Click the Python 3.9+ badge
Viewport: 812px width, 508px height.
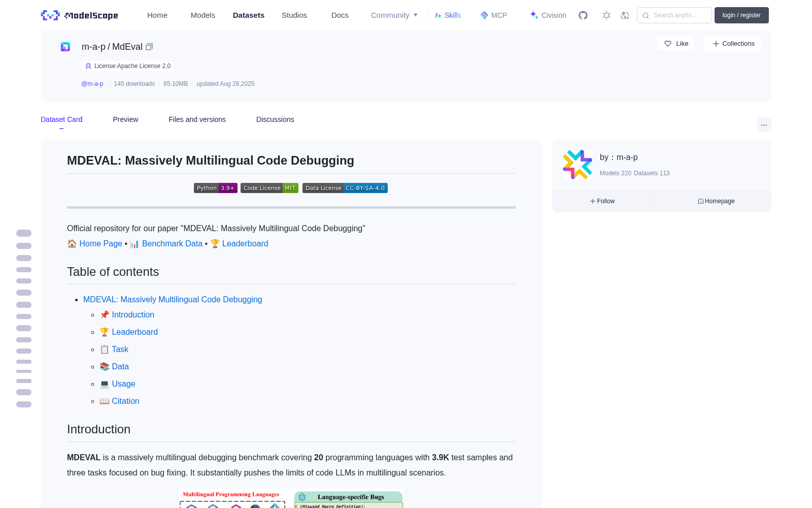(216, 188)
